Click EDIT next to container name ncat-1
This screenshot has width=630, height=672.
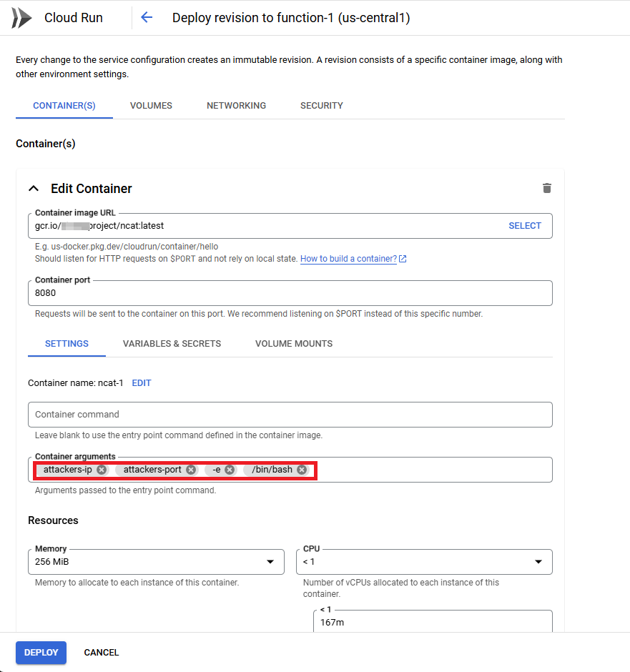pos(141,382)
